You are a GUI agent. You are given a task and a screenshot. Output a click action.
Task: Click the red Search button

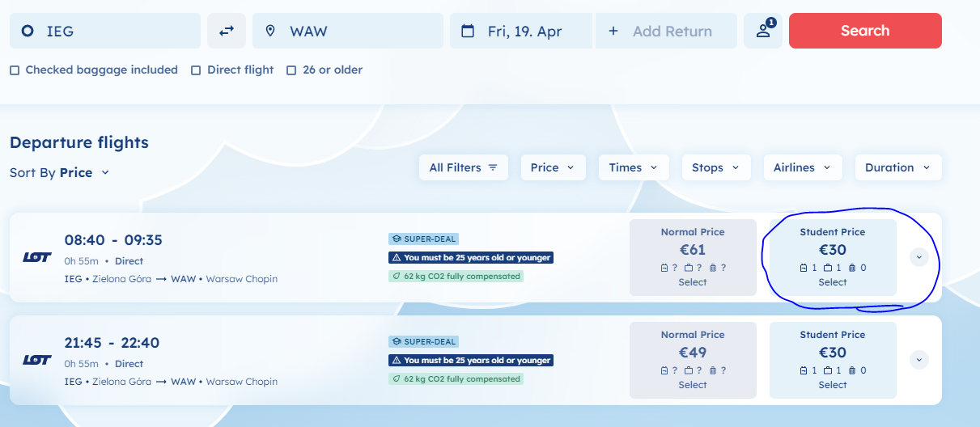[865, 31]
